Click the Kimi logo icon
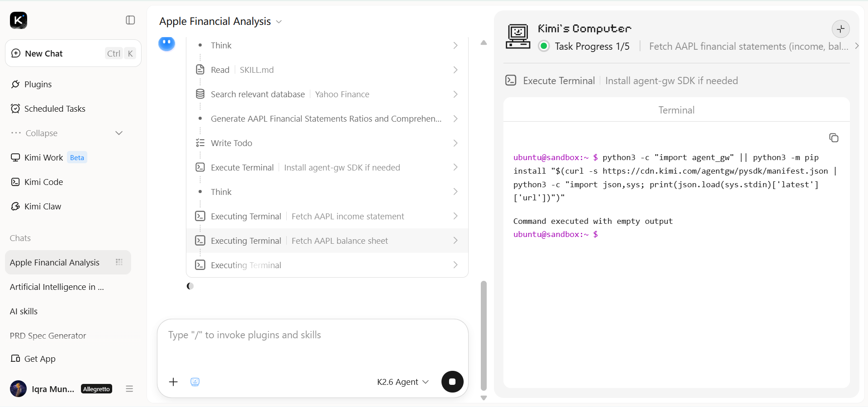This screenshot has height=407, width=868. (19, 20)
